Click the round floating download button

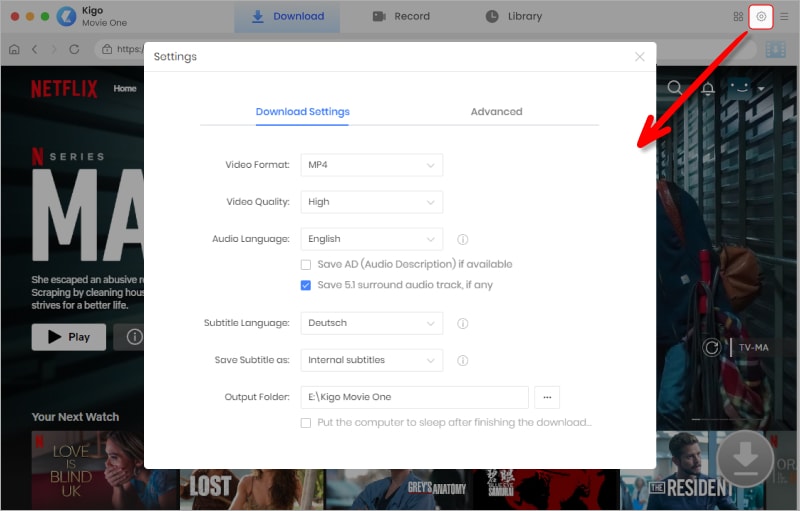(745, 458)
